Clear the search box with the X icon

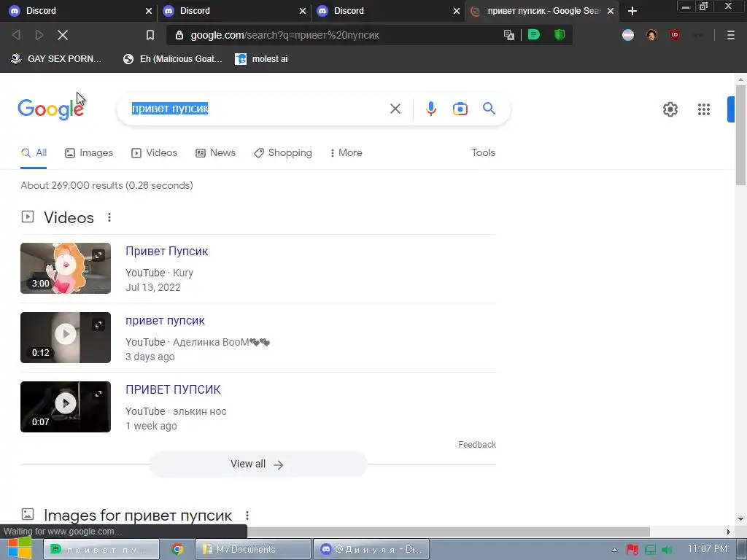395,109
